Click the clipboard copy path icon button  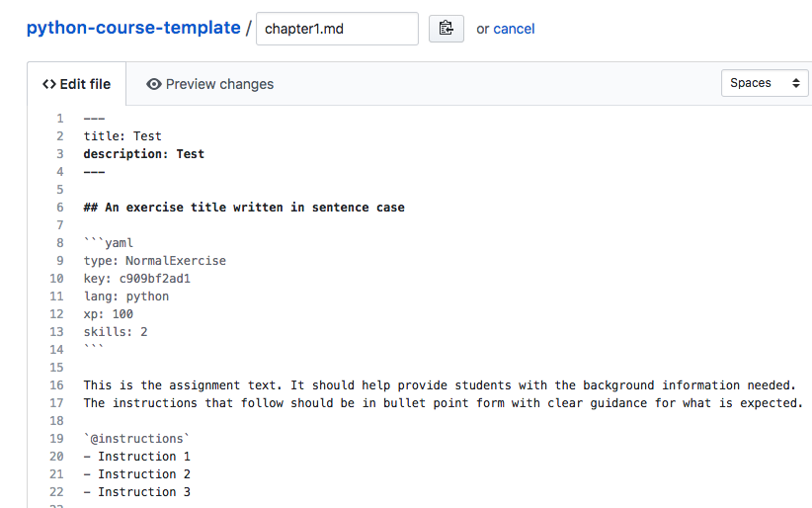(446, 29)
